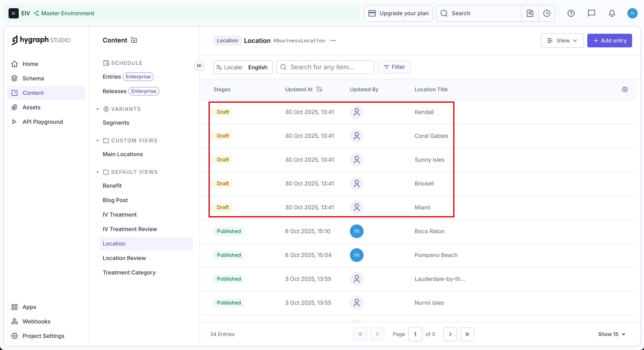This screenshot has height=350, width=644.
Task: Change the Locale English selector
Action: [x=243, y=67]
